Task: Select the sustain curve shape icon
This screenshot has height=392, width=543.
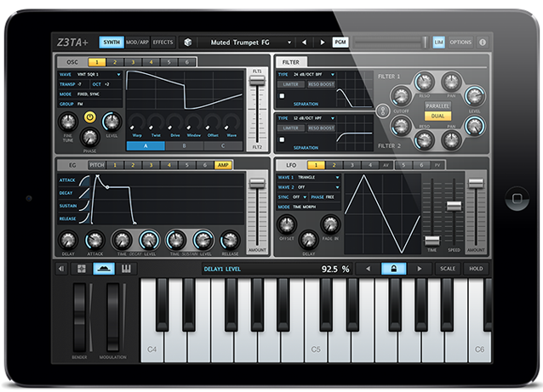Action: pyautogui.click(x=84, y=206)
